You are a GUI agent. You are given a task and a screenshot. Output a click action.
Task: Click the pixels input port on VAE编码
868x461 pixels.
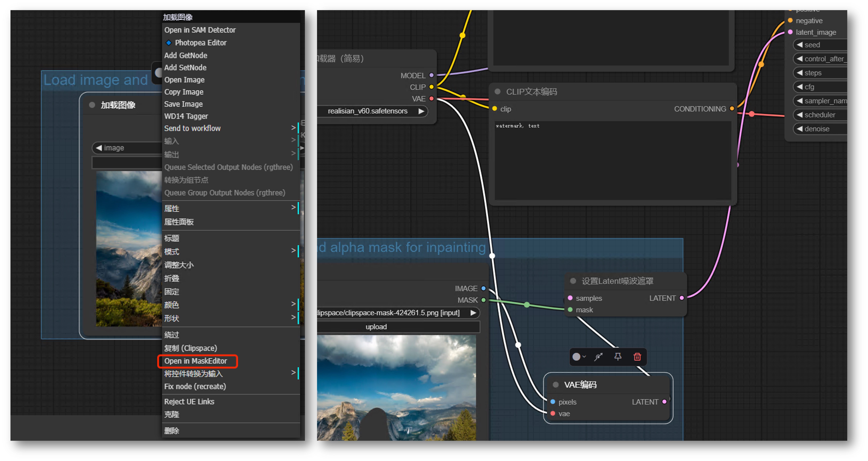[553, 402]
